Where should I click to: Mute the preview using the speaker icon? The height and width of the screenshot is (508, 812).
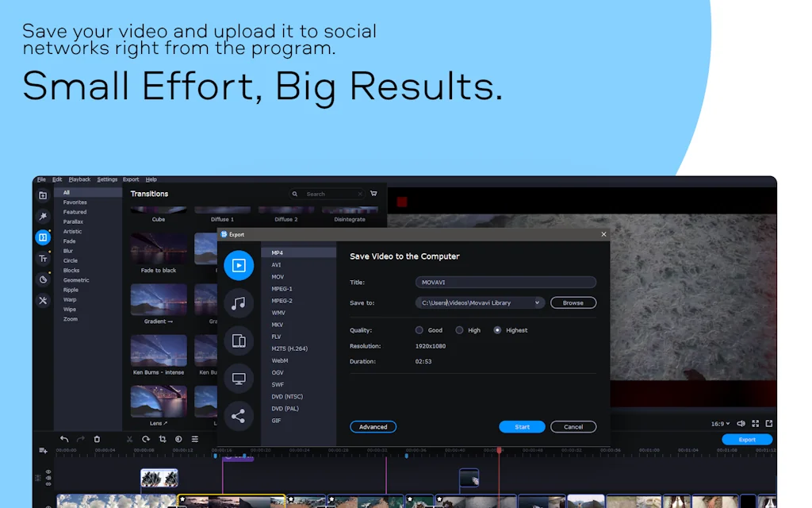(741, 423)
